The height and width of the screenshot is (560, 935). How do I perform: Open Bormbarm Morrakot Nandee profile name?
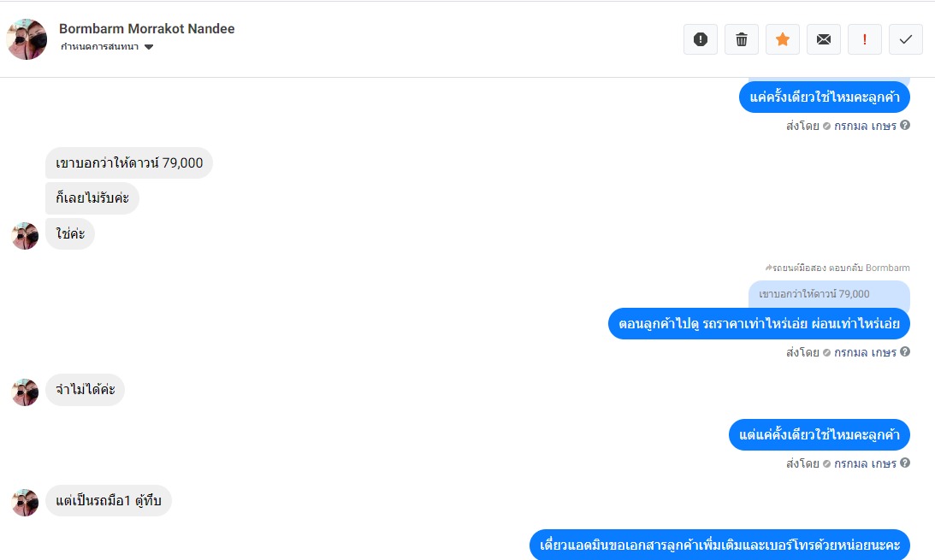[146, 28]
